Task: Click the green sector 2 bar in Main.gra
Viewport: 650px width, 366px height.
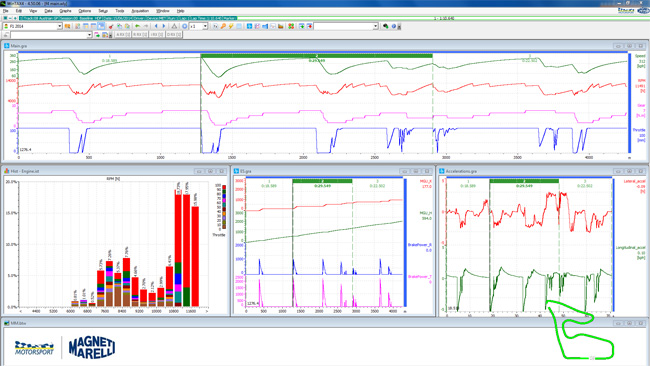Action: [x=316, y=56]
